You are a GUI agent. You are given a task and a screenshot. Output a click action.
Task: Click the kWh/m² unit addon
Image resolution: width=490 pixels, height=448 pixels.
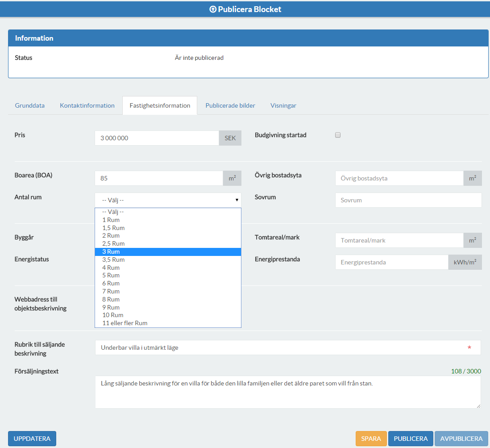point(465,262)
